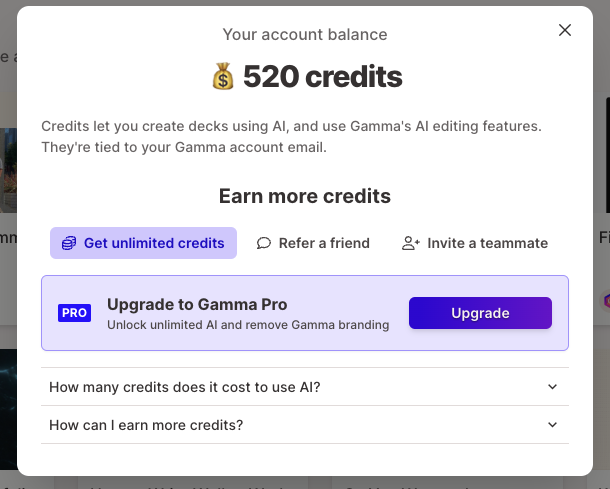Close the account balance dialog
The image size is (610, 489).
click(x=564, y=30)
